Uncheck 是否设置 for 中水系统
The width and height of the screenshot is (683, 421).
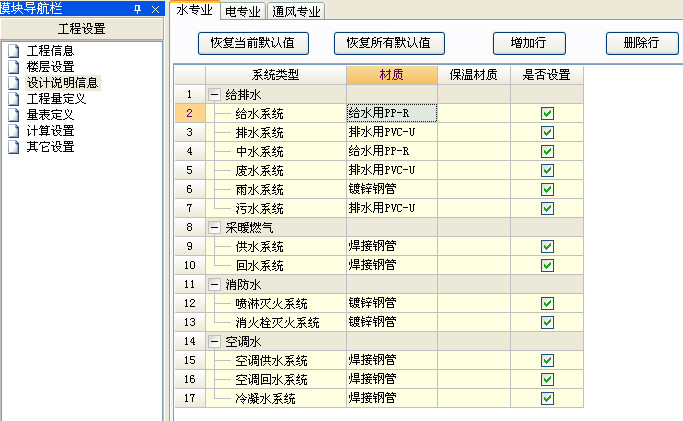tap(547, 152)
